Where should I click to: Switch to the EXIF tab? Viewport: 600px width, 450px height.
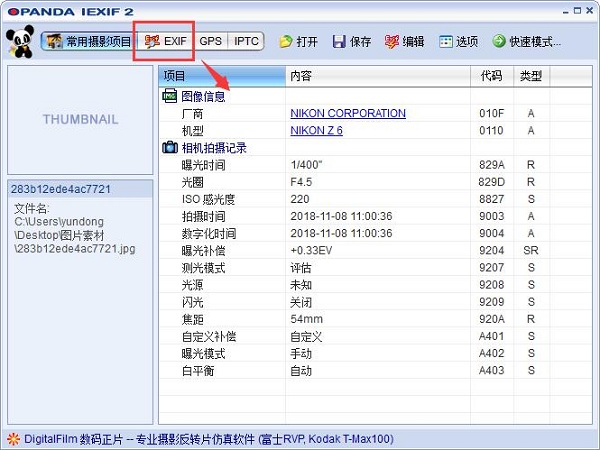click(166, 42)
